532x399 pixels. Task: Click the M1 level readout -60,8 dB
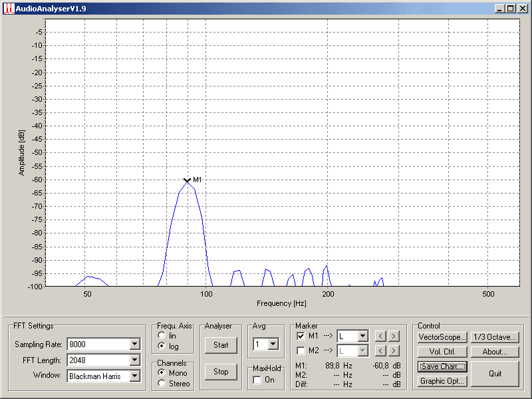[386, 365]
